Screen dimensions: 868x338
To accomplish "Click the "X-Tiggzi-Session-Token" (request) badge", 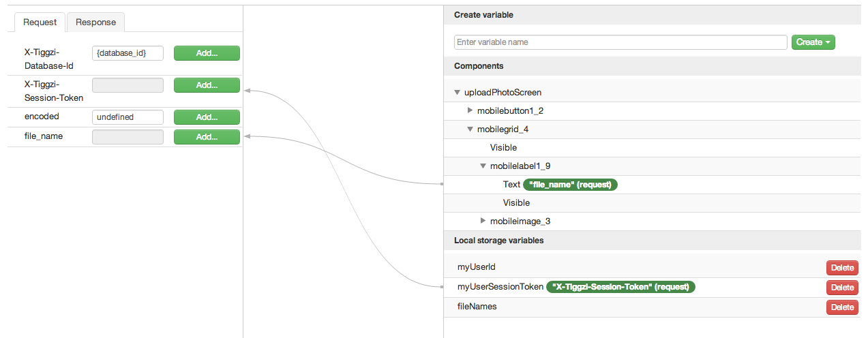I will (x=620, y=287).
